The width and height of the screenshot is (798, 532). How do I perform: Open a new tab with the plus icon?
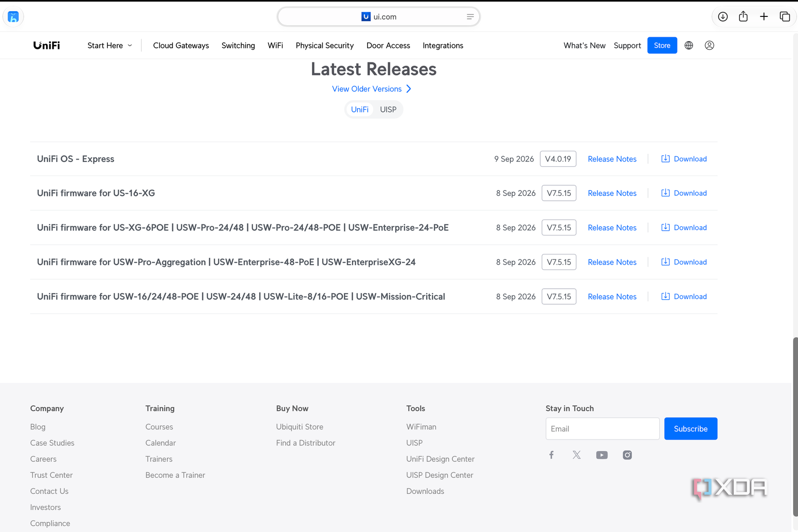(764, 17)
